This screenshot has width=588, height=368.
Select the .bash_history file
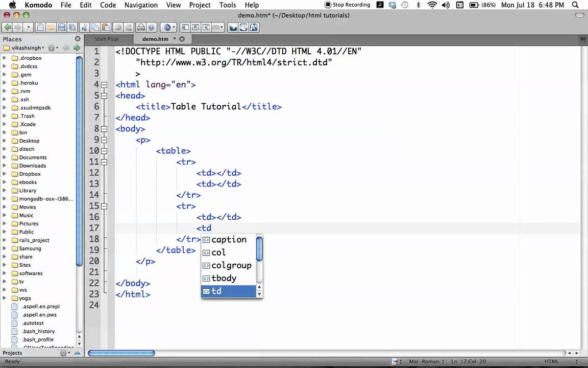(x=38, y=331)
